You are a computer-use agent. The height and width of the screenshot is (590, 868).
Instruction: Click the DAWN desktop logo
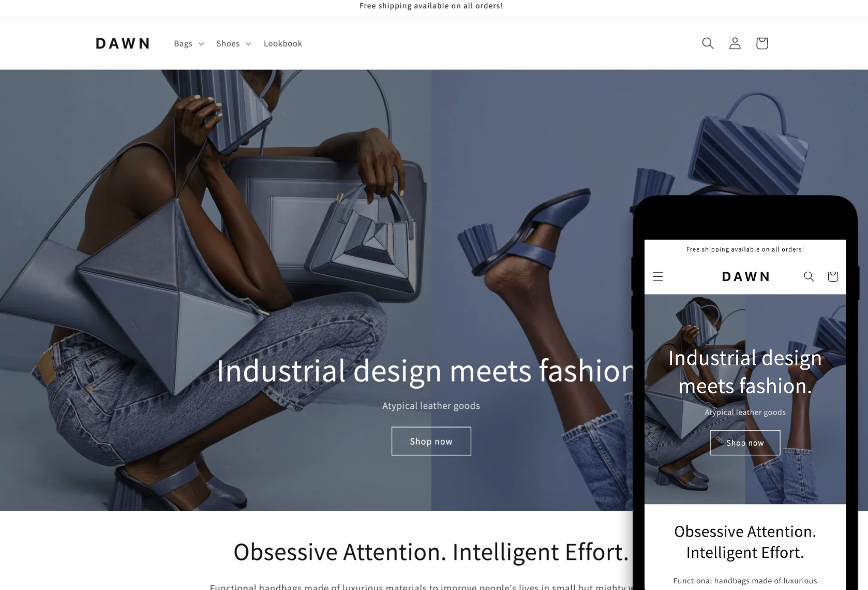coord(123,43)
